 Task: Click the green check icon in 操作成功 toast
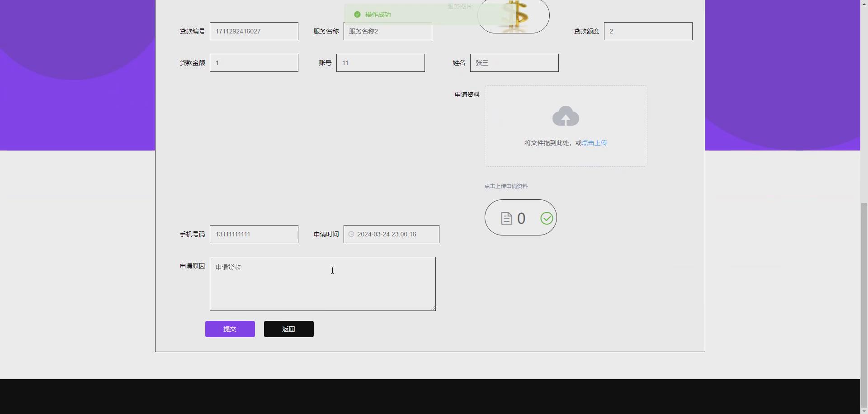tap(357, 14)
